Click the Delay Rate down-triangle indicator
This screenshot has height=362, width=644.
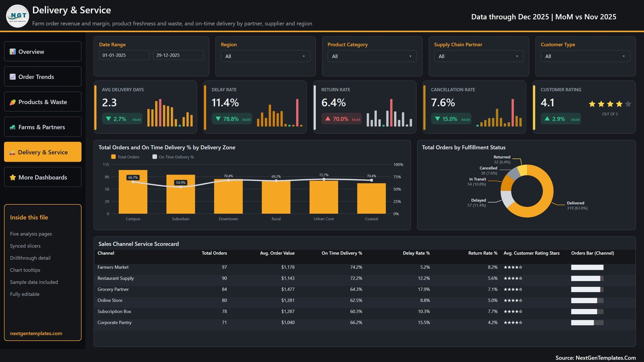point(218,119)
